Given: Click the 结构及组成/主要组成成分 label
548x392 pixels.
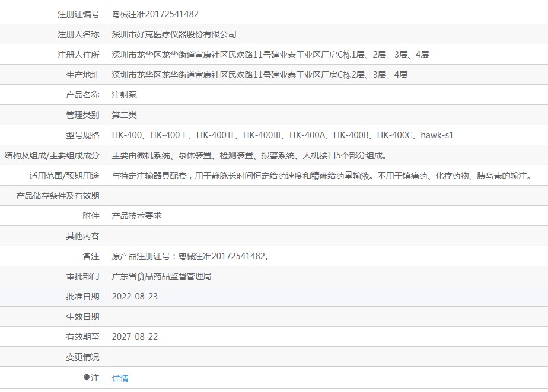Looking at the screenshot, I should 52,155.
